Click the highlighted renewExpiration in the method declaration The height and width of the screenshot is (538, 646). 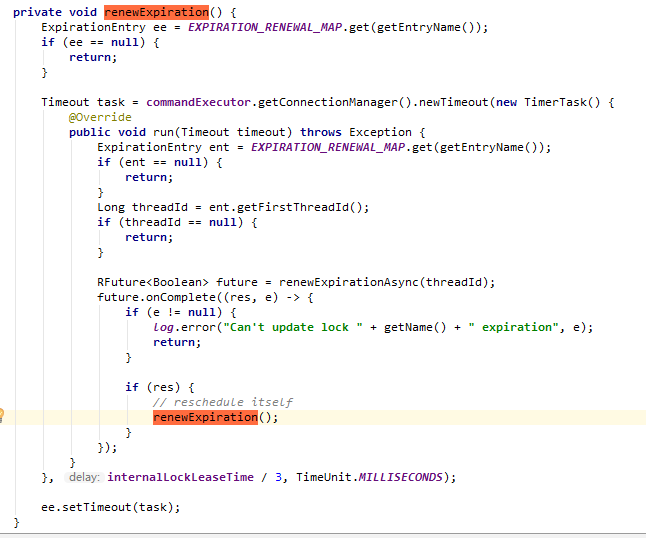point(156,12)
